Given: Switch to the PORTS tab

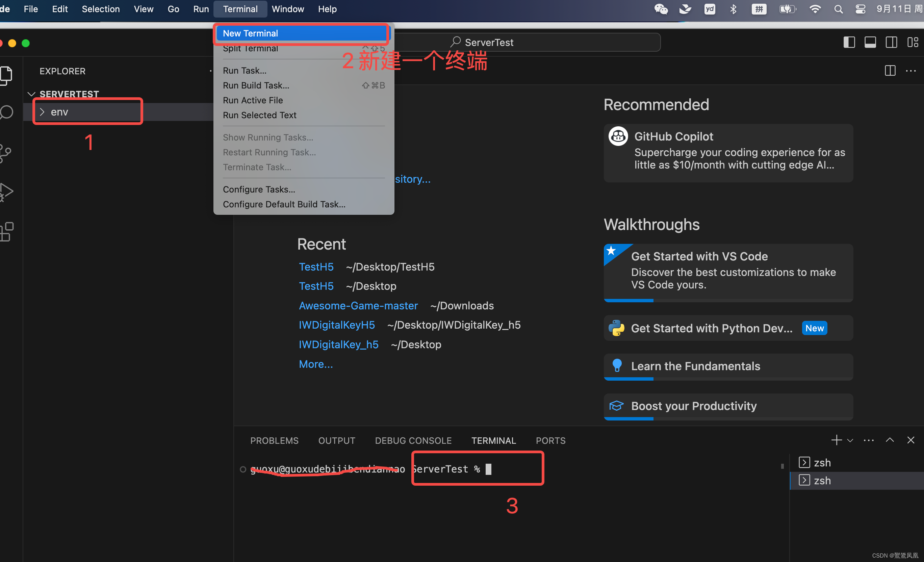Looking at the screenshot, I should (x=550, y=440).
